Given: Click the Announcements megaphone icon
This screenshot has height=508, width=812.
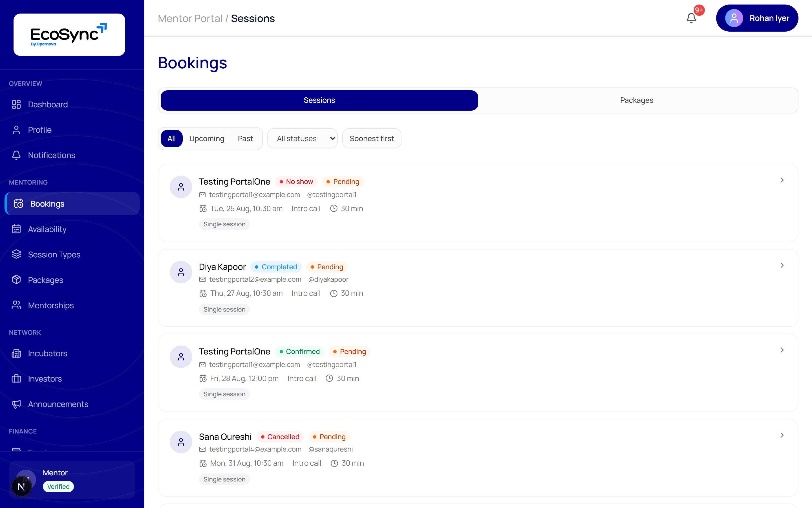Looking at the screenshot, I should (16, 404).
